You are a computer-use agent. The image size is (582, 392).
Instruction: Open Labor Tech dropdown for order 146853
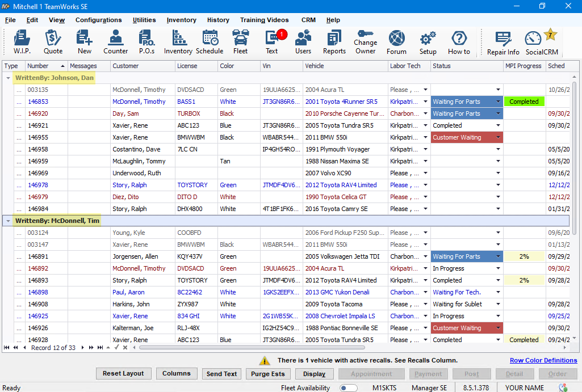click(425, 102)
